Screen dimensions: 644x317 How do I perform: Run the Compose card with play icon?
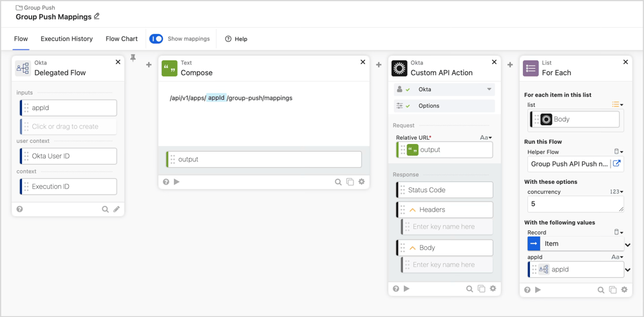coord(176,182)
